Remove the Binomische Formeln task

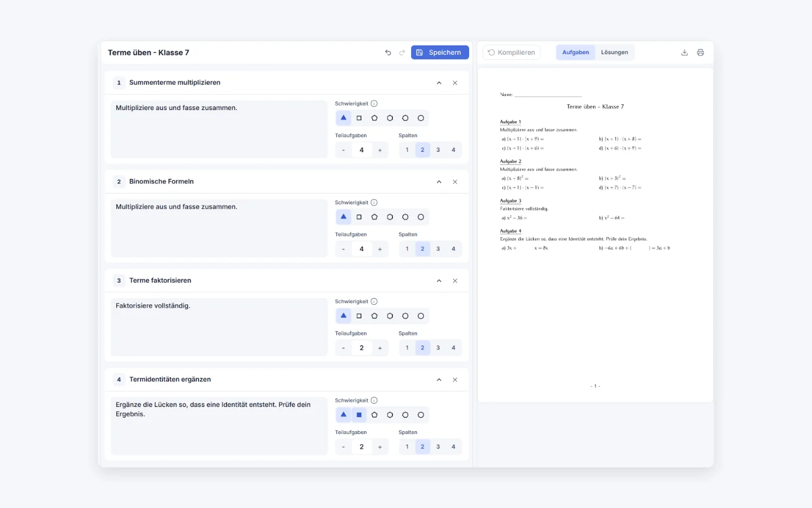coord(455,182)
